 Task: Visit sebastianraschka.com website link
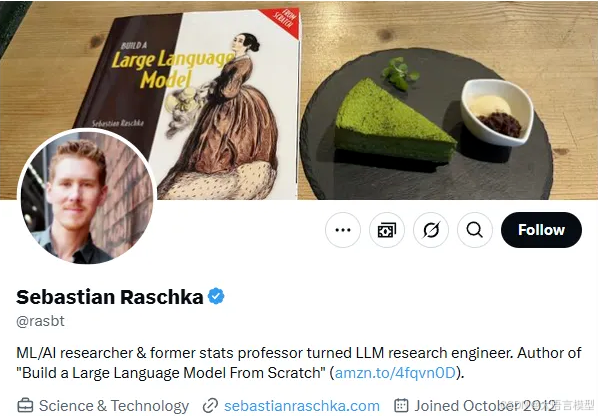(x=302, y=406)
